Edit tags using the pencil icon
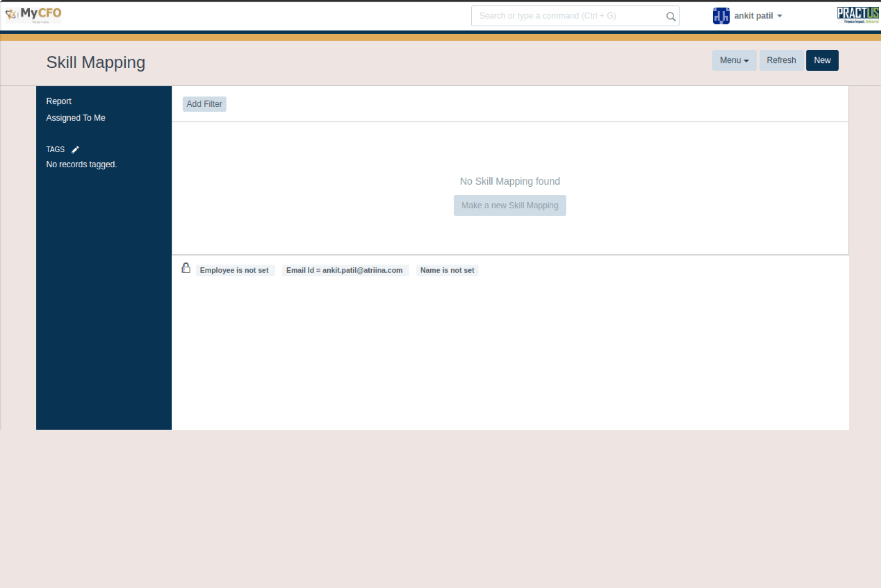This screenshot has height=588, width=881. (x=75, y=150)
